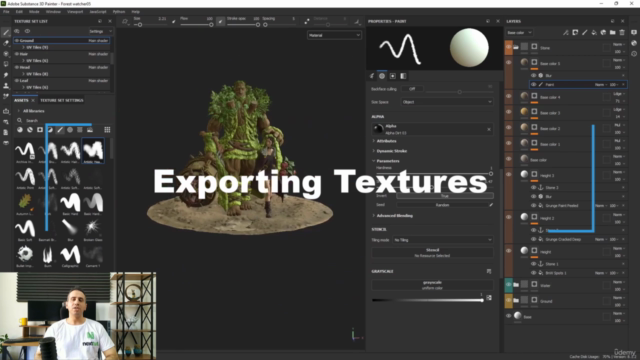Screen dimensions: 640x360
Task: Select the Paint brush tool in left toolbar
Action: pos(6,32)
